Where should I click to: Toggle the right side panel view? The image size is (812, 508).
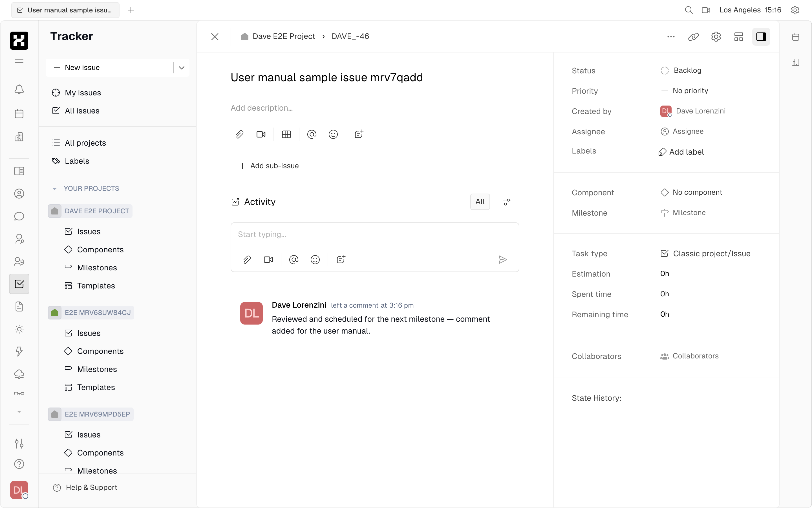coord(761,37)
